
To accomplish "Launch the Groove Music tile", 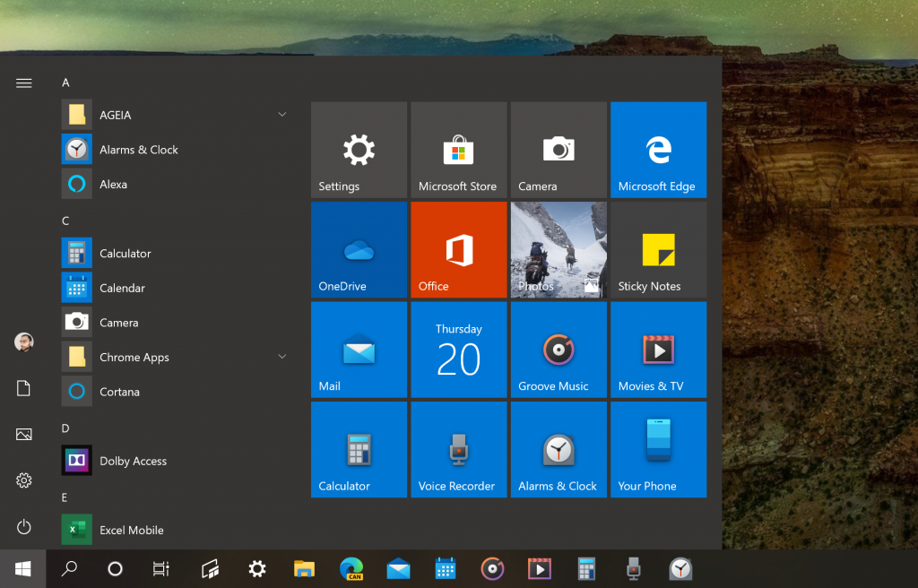I will pyautogui.click(x=559, y=350).
